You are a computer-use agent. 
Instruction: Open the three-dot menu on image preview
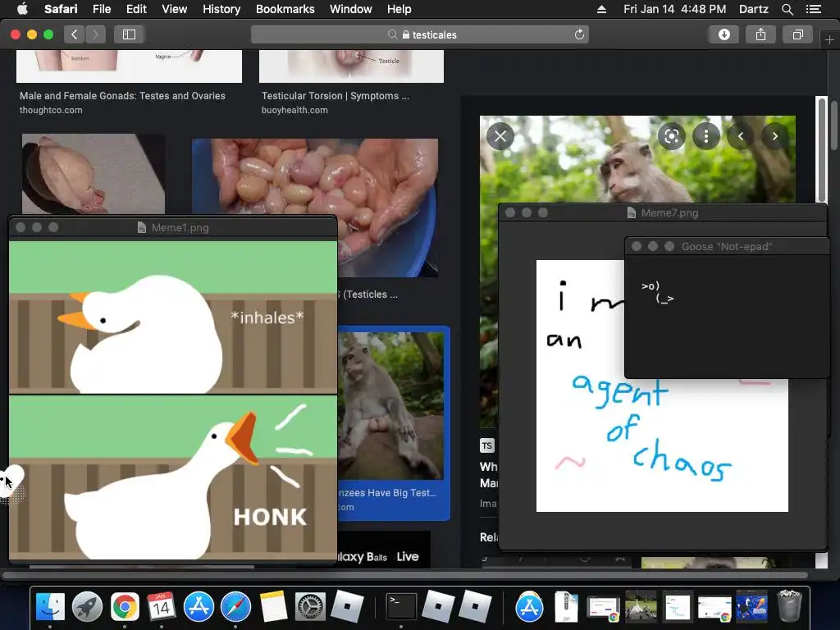(706, 136)
